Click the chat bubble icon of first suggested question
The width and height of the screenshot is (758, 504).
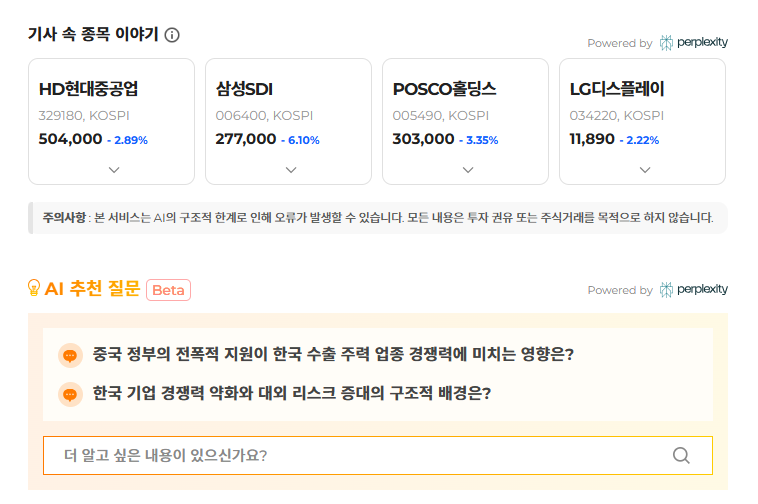pyautogui.click(x=69, y=355)
